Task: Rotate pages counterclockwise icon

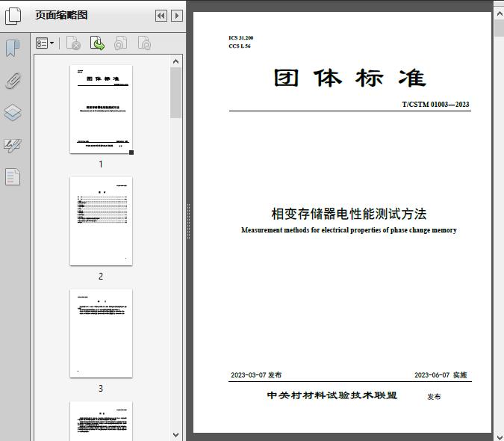Action: pyautogui.click(x=120, y=43)
